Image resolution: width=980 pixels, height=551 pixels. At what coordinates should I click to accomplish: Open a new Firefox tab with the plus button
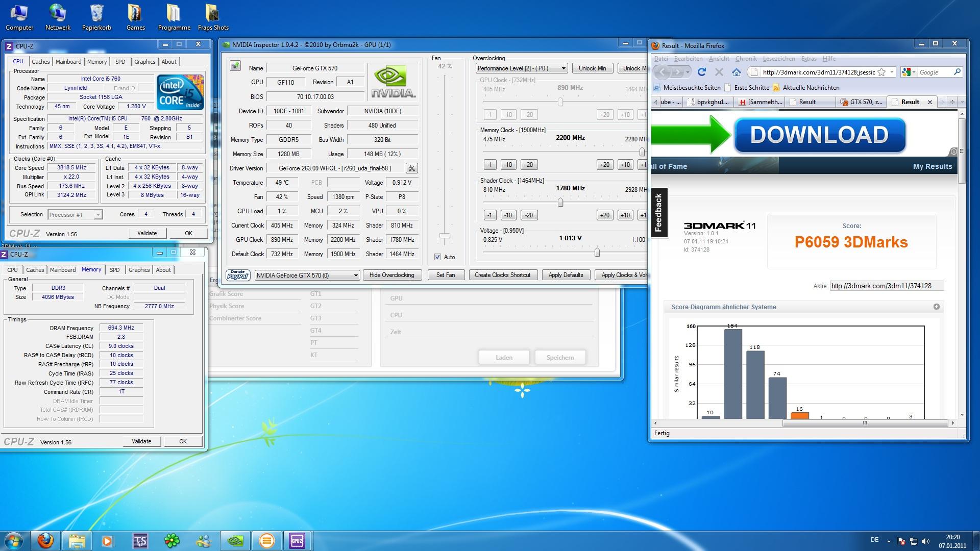(952, 102)
